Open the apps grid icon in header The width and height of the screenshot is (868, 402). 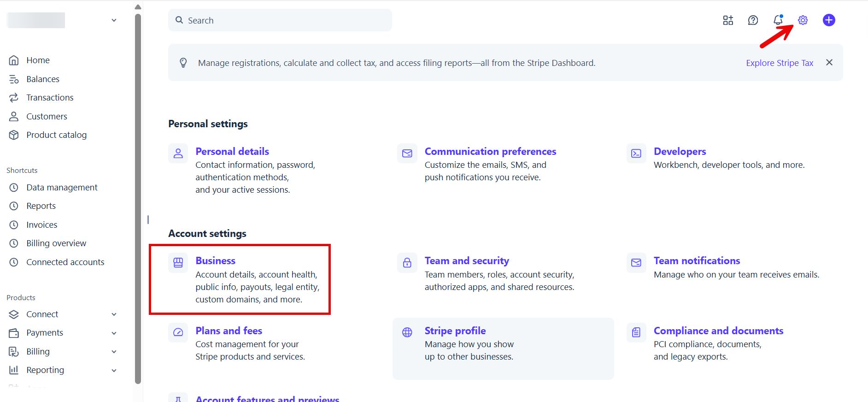pyautogui.click(x=728, y=20)
